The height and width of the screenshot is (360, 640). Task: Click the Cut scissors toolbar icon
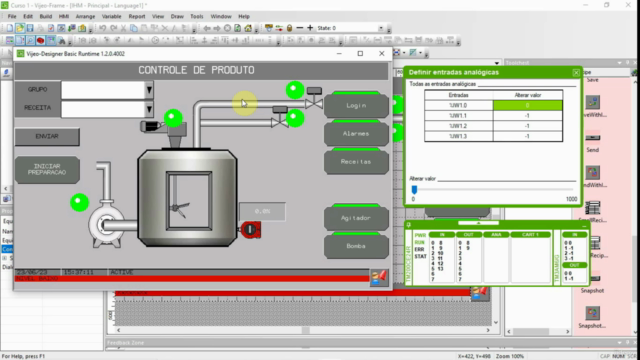click(123, 28)
